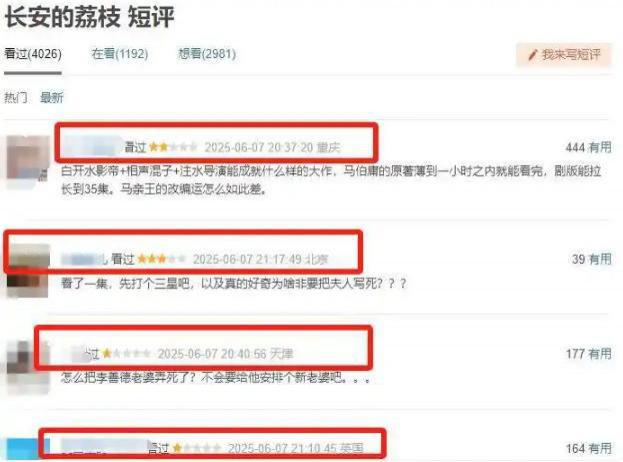Click the two-star rating on first review
623x462 pixels.
[x=173, y=147]
